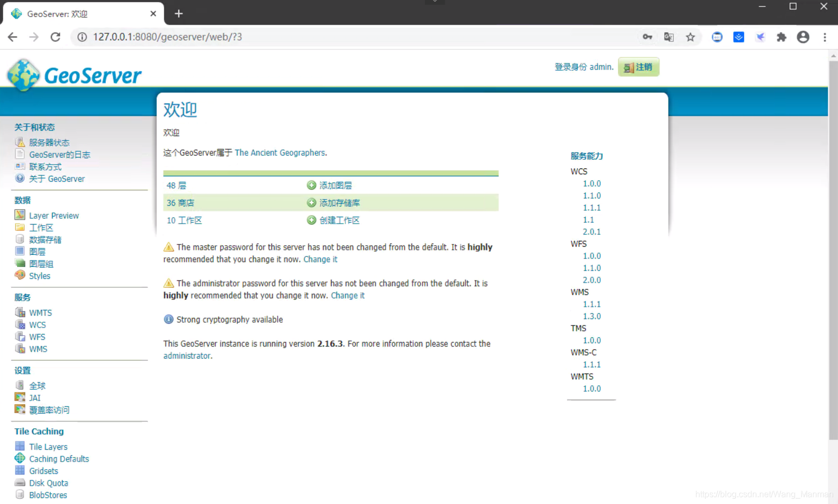
Task: Click the Layer Preview icon
Action: pyautogui.click(x=20, y=215)
